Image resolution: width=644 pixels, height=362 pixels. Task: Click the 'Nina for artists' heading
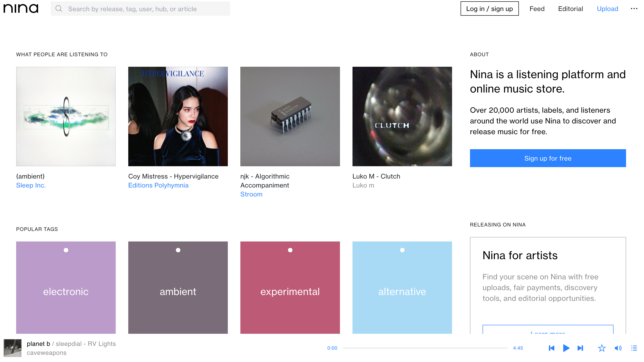point(520,255)
